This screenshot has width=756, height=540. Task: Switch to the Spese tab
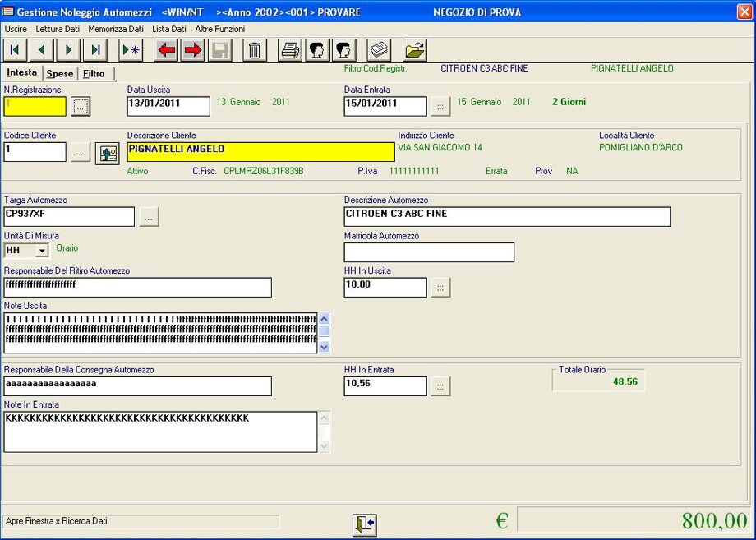(x=59, y=74)
